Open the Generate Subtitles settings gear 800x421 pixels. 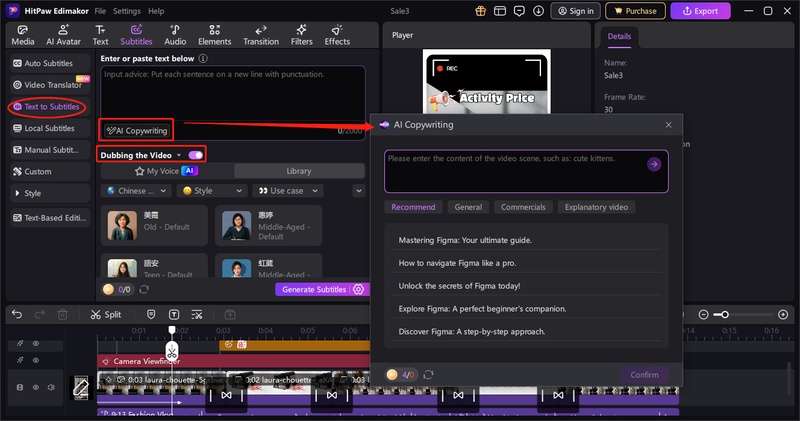point(359,289)
